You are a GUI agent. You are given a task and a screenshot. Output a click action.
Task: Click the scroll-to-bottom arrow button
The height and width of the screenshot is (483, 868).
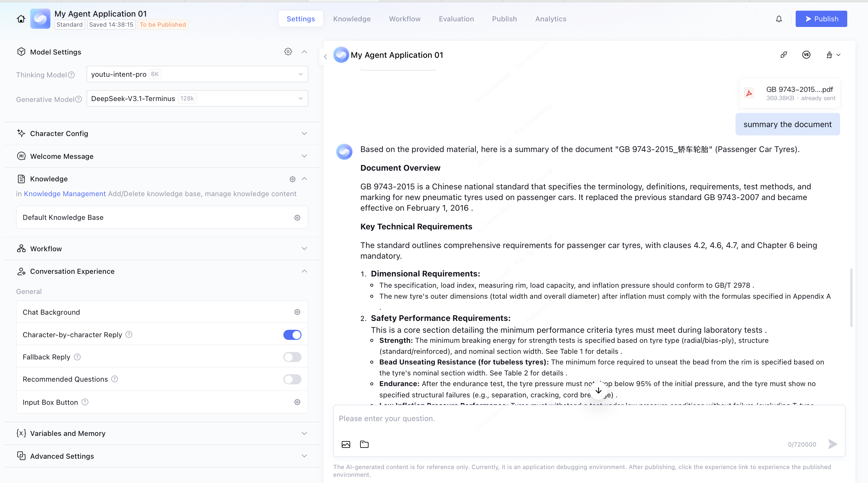(599, 390)
